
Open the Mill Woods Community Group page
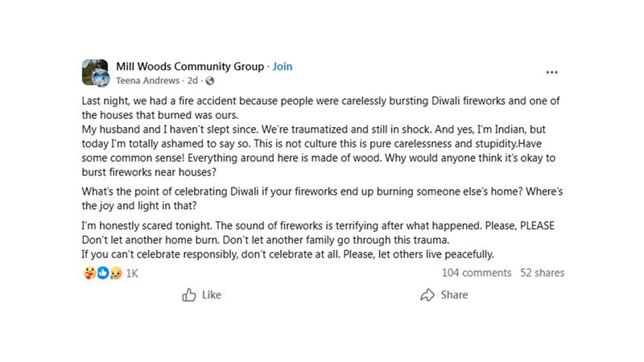pyautogui.click(x=190, y=67)
